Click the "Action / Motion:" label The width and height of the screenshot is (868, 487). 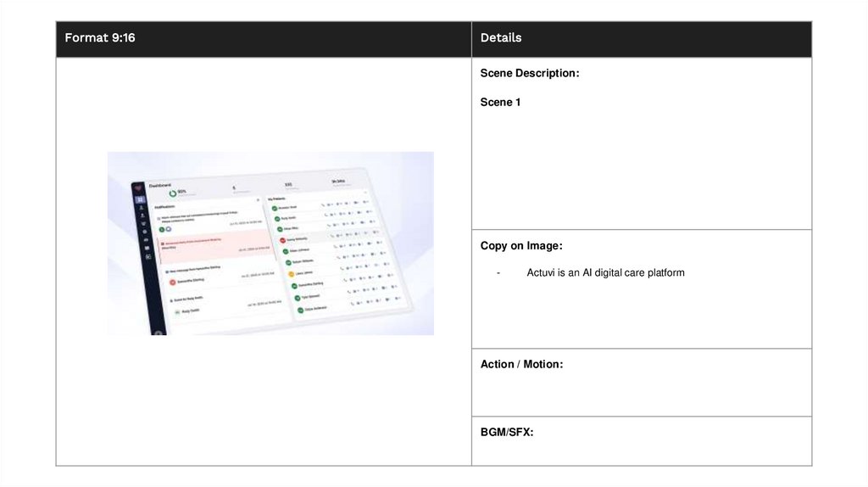[x=521, y=364]
